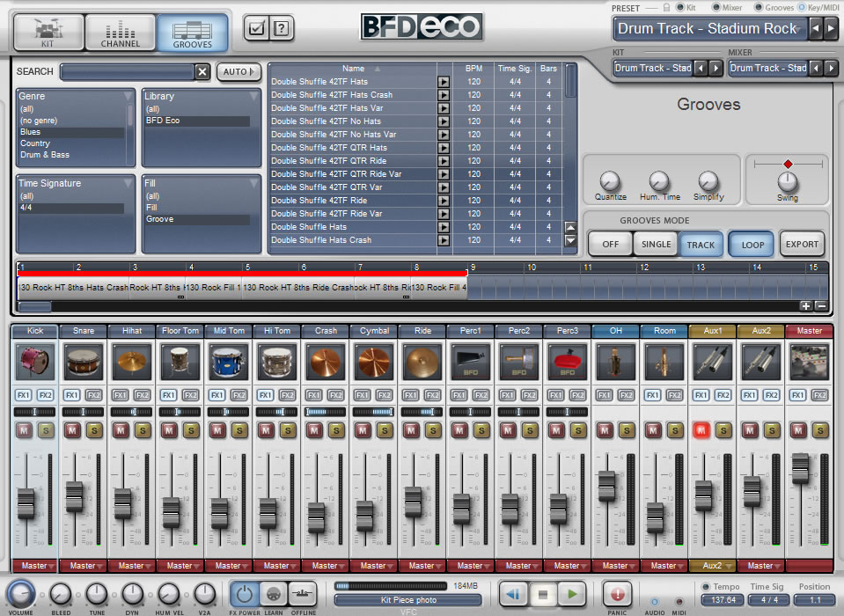Open the main preset Drum Track dropdown
Image resolution: width=844 pixels, height=616 pixels.
709,28
